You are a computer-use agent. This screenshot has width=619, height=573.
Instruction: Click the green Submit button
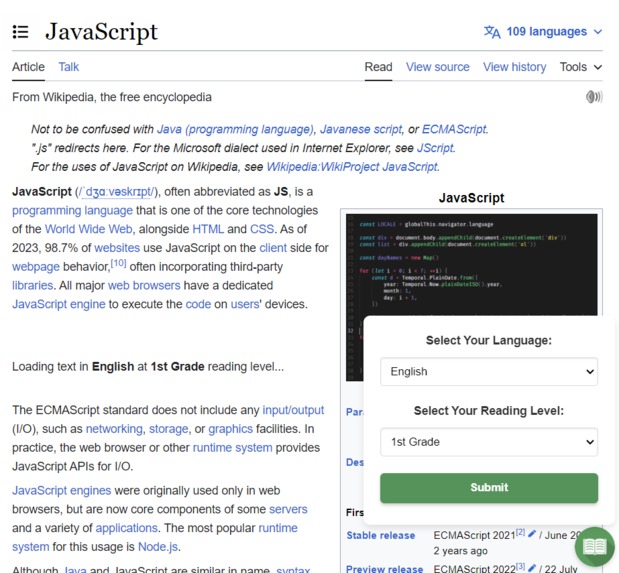(x=489, y=488)
